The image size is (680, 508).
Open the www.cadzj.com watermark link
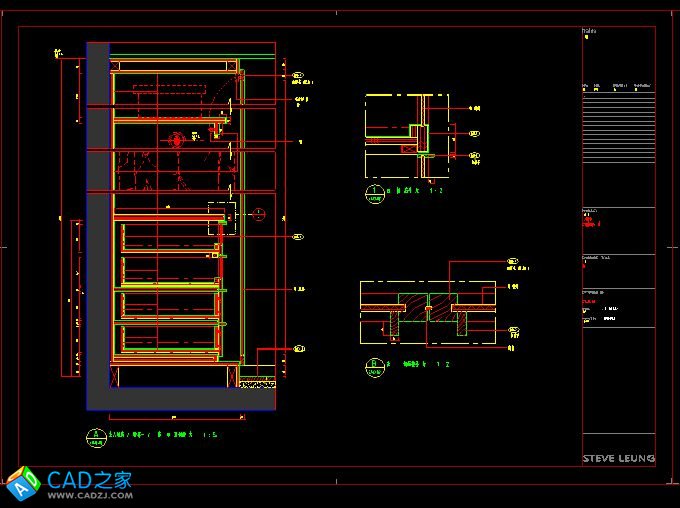[91, 494]
